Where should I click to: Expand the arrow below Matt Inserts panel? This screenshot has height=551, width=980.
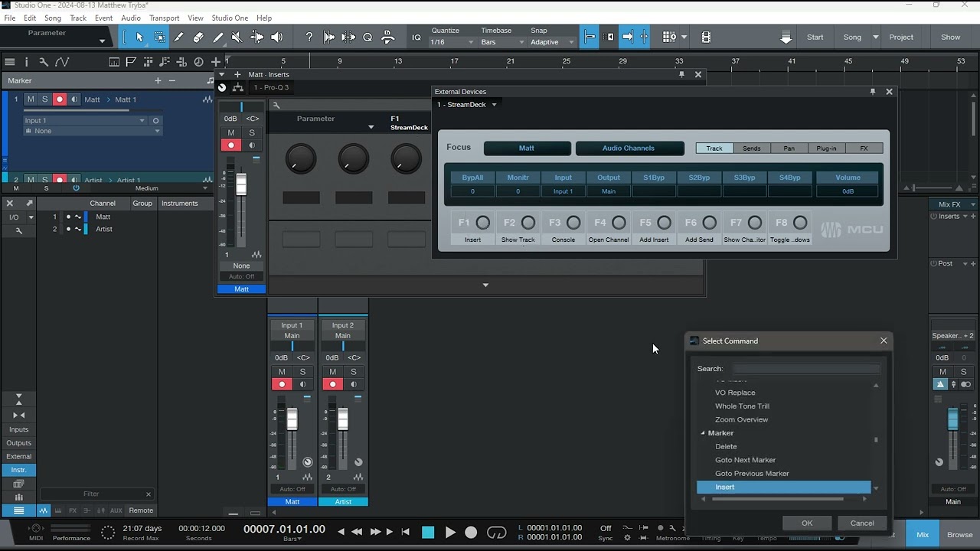coord(485,285)
